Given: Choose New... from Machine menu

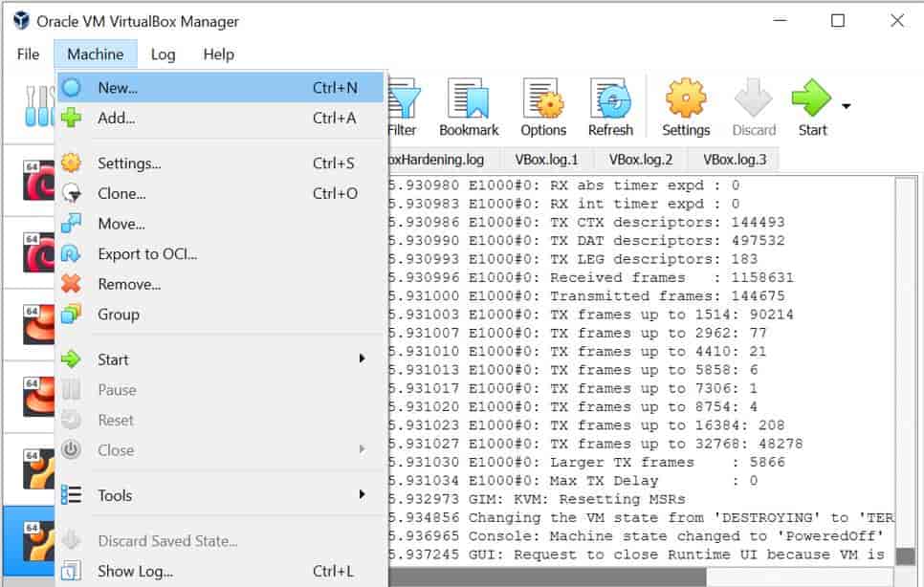Looking at the screenshot, I should (x=222, y=88).
